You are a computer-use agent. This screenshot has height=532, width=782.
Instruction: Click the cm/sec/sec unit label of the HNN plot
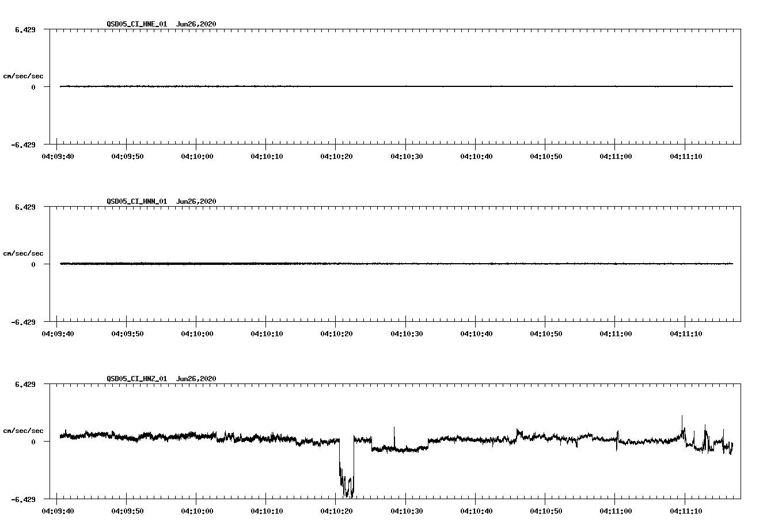point(23,253)
